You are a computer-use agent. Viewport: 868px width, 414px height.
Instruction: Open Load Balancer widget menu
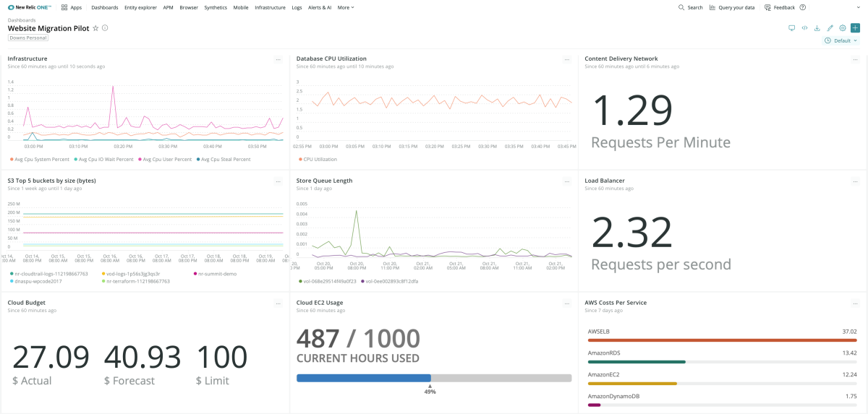(856, 181)
